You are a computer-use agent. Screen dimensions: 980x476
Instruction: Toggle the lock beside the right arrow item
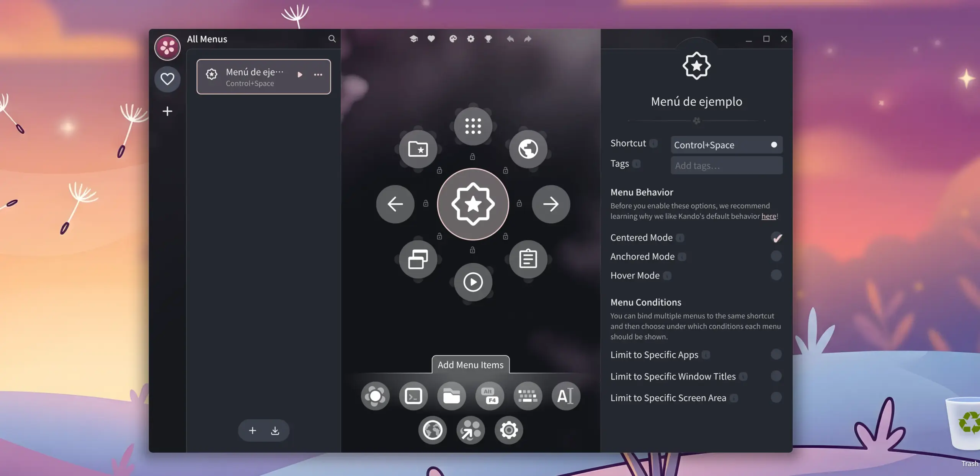(519, 203)
